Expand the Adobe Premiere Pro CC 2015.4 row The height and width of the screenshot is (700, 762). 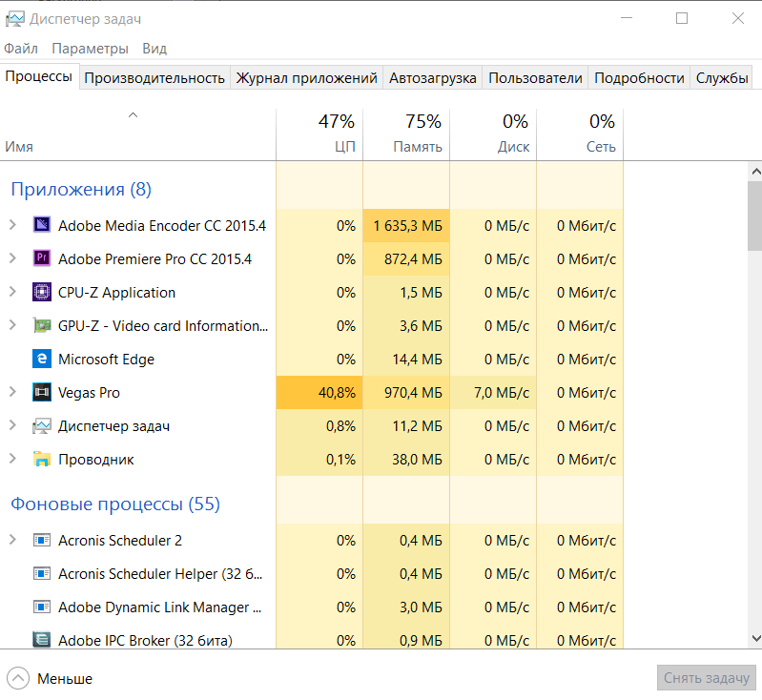pyautogui.click(x=12, y=258)
